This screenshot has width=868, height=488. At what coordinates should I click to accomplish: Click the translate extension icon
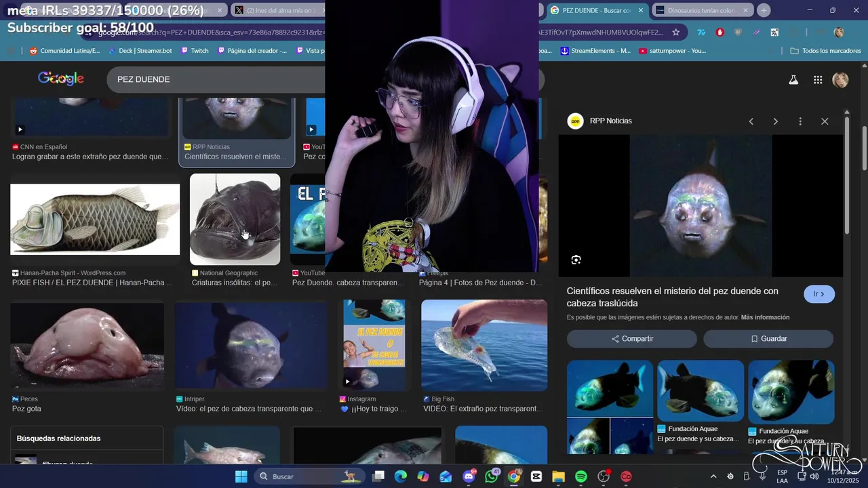(774, 32)
